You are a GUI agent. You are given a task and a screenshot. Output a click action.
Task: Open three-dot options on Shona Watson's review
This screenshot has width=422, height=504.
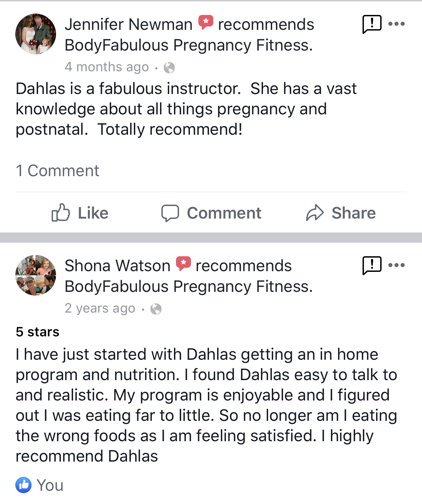coord(396,265)
